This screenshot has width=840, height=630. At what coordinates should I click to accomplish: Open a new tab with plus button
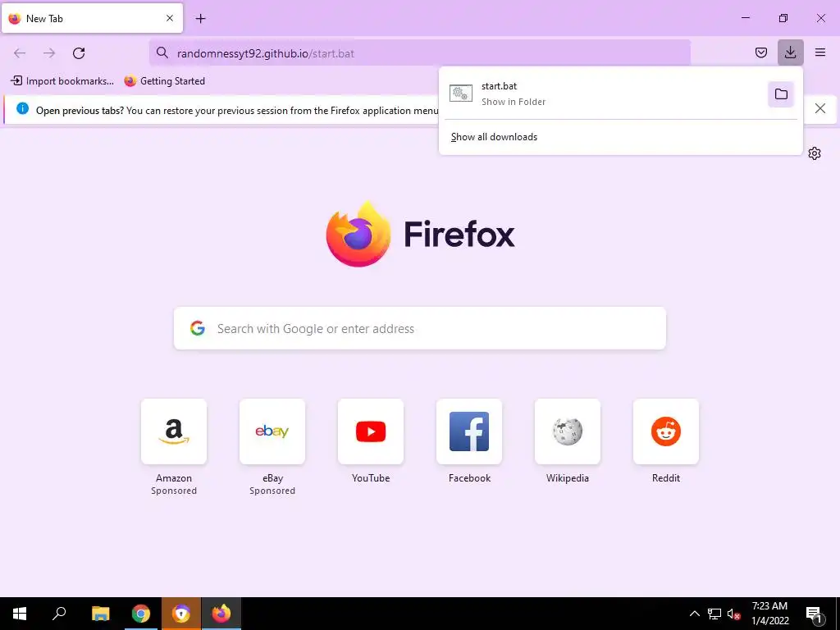click(x=200, y=19)
